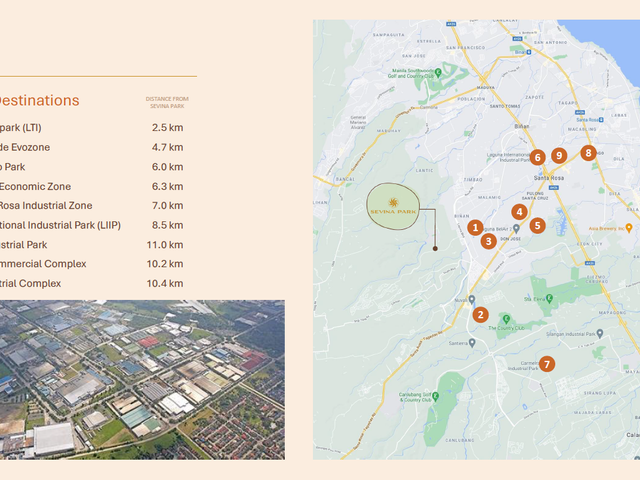
Task: Click map marker number 1
Action: (475, 227)
